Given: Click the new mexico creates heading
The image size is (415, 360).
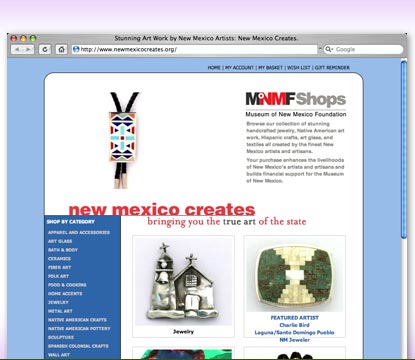Looking at the screenshot, I should 162,210.
